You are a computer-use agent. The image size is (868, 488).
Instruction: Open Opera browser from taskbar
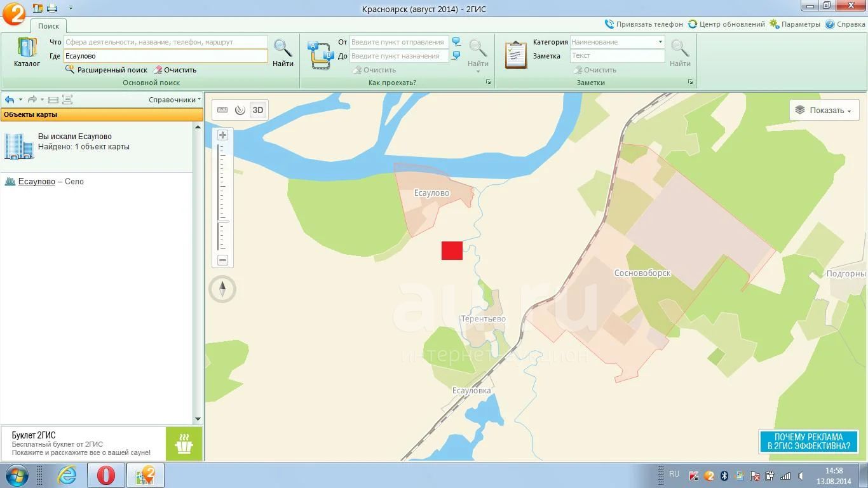105,475
